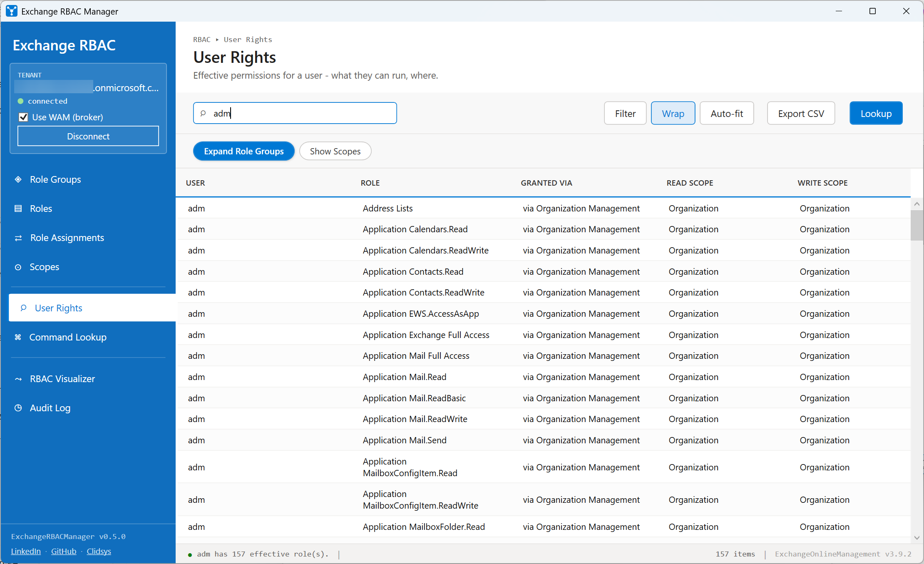Open the Clidsys link
The width and height of the screenshot is (924, 564).
99,551
